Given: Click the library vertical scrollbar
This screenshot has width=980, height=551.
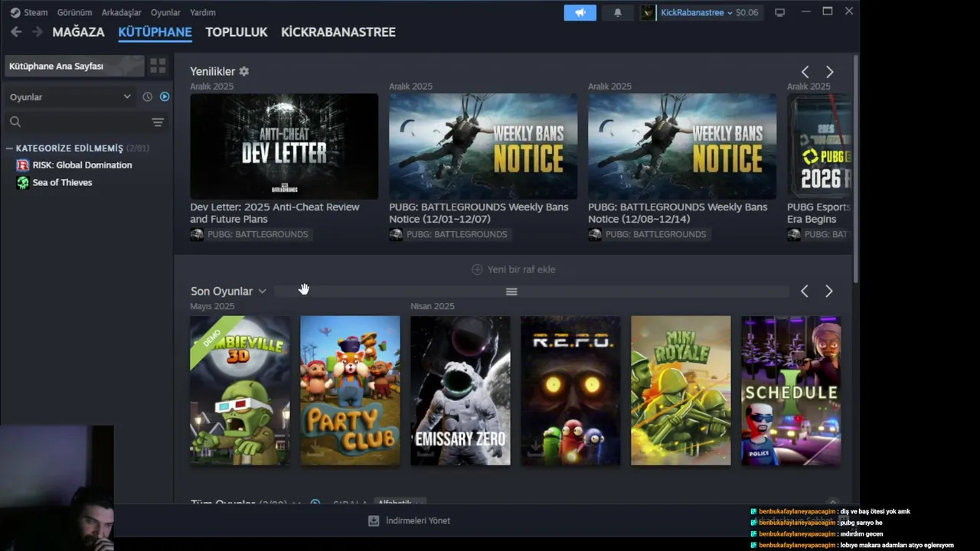Looking at the screenshot, I should click(x=856, y=168).
